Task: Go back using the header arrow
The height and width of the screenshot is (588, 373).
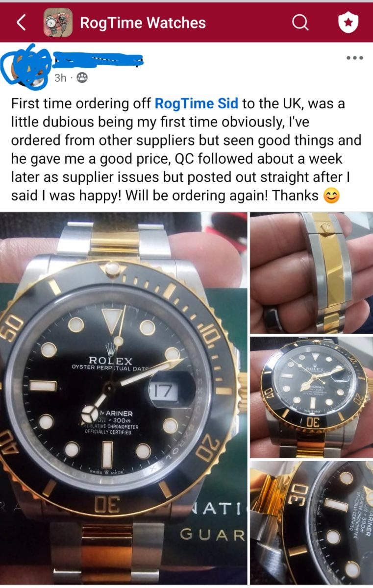Action: (x=21, y=22)
